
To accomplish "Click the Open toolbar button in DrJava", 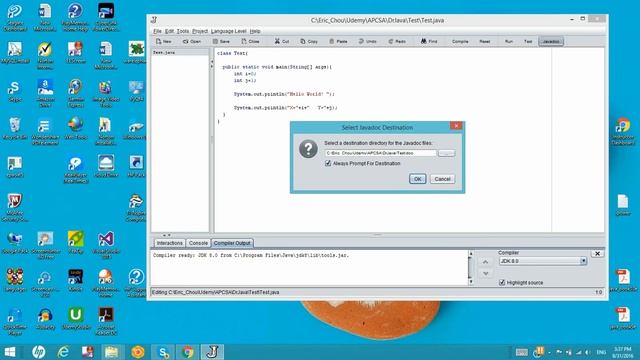I will point(192,41).
